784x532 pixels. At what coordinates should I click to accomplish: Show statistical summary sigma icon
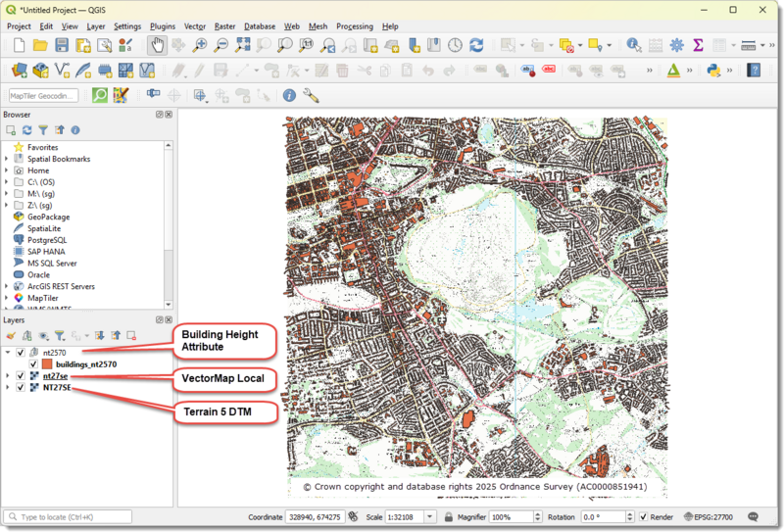coord(698,45)
